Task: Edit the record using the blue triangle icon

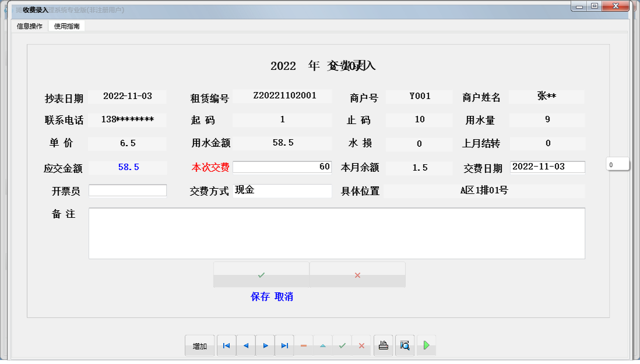Action: click(323, 345)
